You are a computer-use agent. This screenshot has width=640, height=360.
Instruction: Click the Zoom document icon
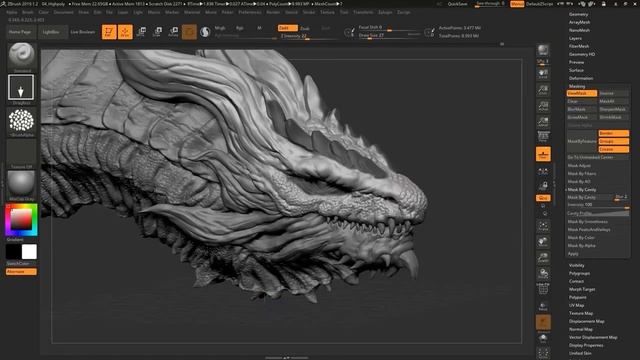[543, 90]
